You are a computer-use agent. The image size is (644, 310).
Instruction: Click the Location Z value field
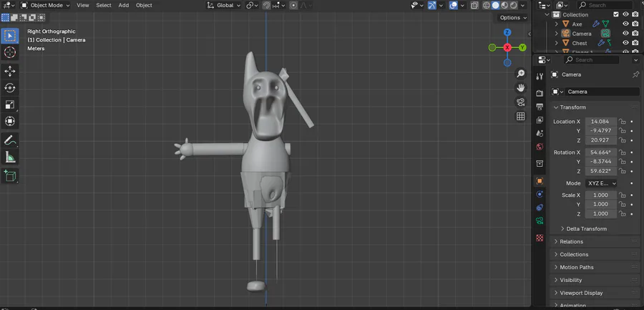[601, 140]
